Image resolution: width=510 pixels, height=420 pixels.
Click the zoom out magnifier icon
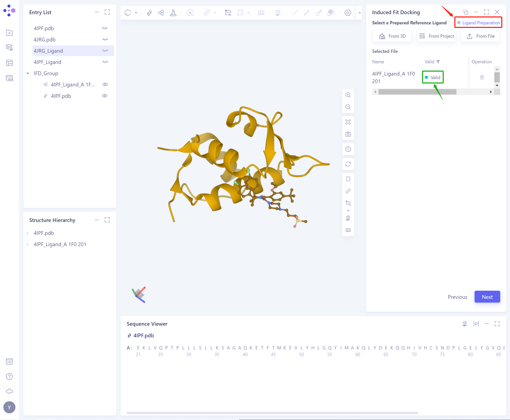pos(348,107)
